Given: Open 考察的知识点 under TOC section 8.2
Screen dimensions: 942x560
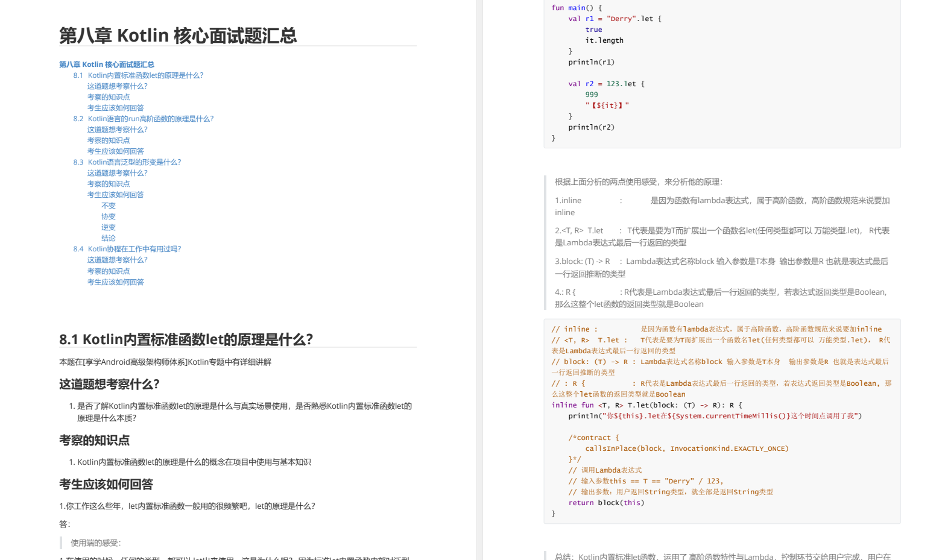Looking at the screenshot, I should click(109, 140).
